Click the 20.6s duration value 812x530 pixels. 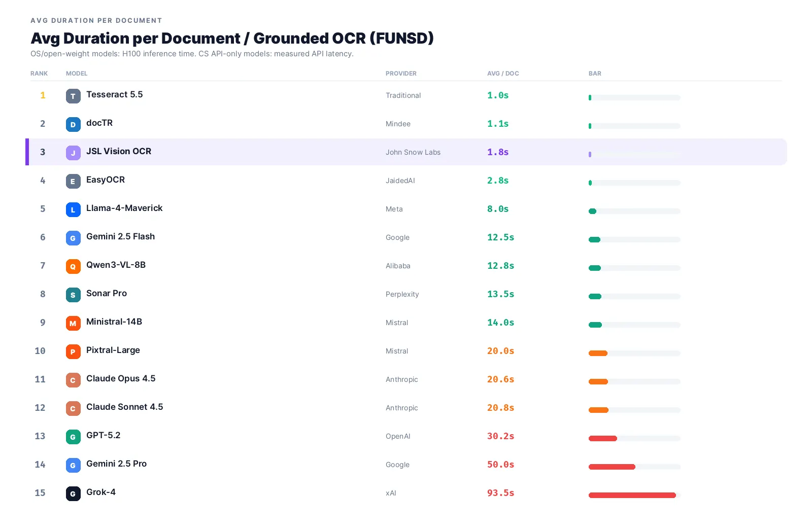(x=501, y=380)
